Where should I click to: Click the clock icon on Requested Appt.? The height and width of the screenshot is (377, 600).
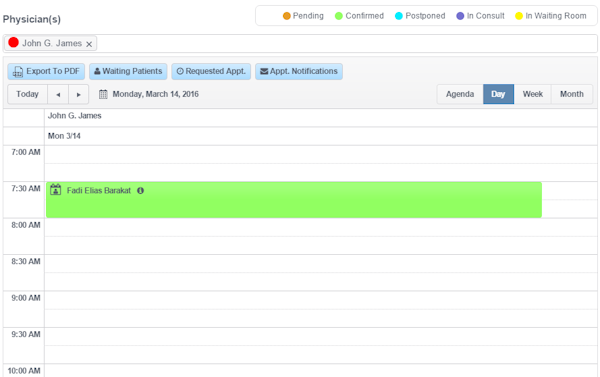click(180, 71)
